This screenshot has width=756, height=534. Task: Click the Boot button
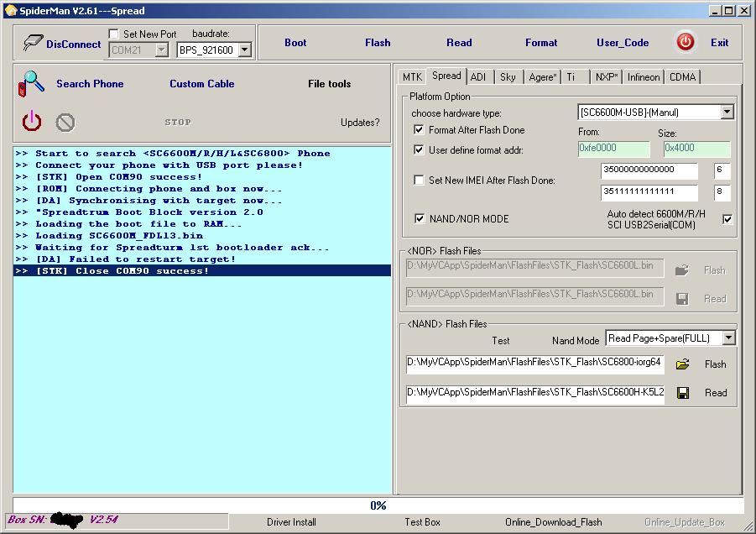click(295, 43)
